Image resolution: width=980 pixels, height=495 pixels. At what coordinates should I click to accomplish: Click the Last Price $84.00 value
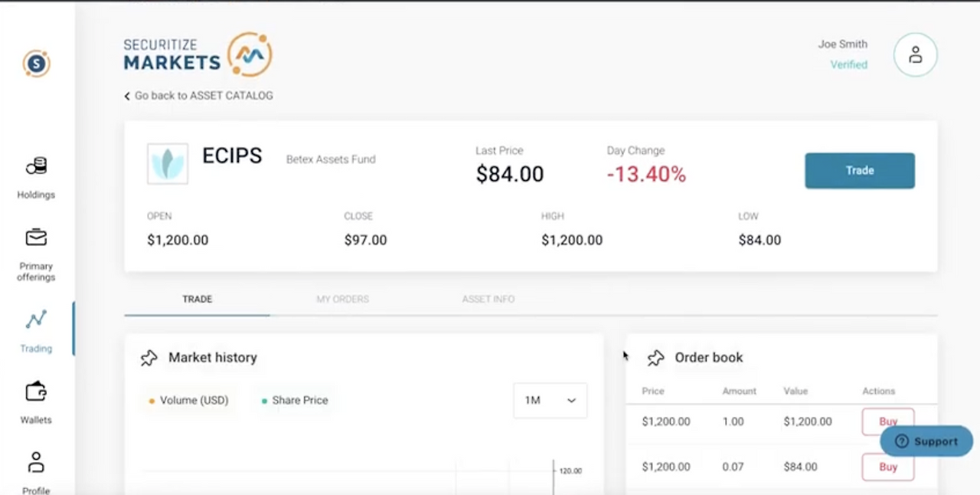[x=510, y=175]
